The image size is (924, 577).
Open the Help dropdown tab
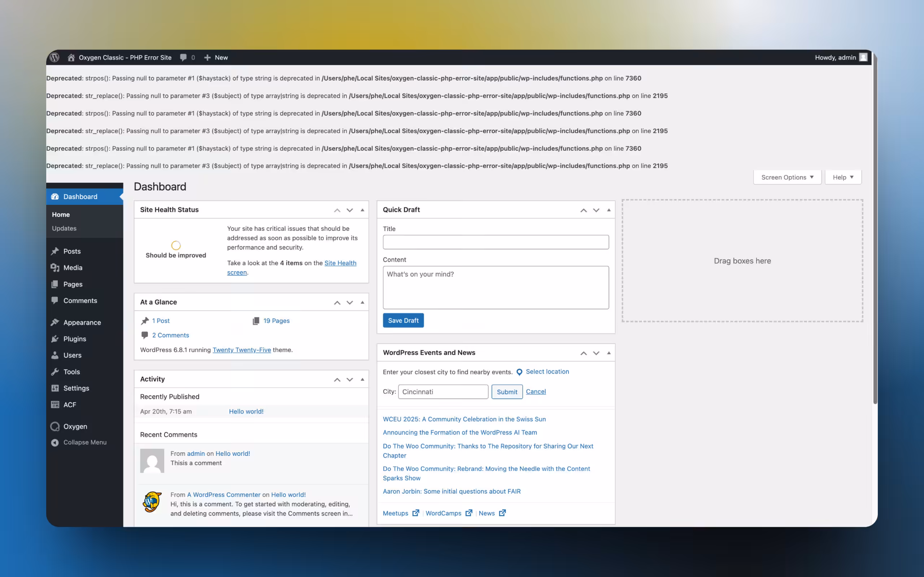(843, 177)
